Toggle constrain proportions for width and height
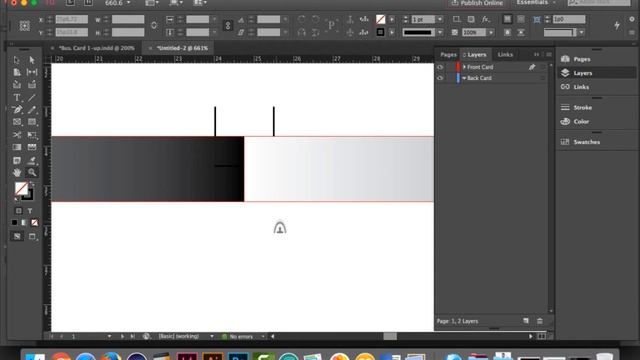The height and width of the screenshot is (360, 640). tap(154, 25)
